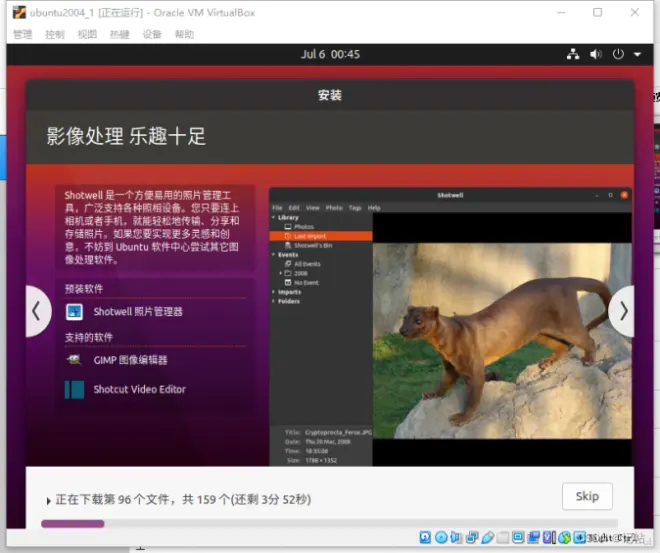This screenshot has width=660, height=553.
Task: Click the Shotcut Video Editor icon
Action: point(75,389)
